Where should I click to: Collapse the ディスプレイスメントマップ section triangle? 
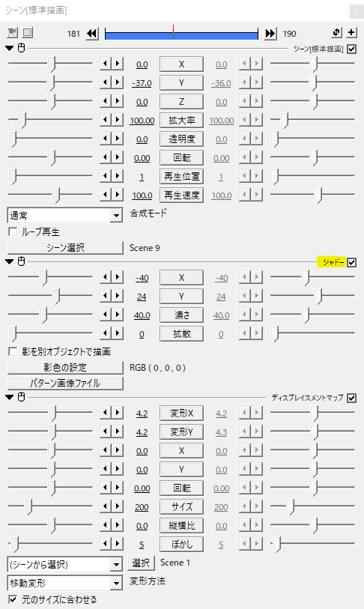pyautogui.click(x=10, y=397)
